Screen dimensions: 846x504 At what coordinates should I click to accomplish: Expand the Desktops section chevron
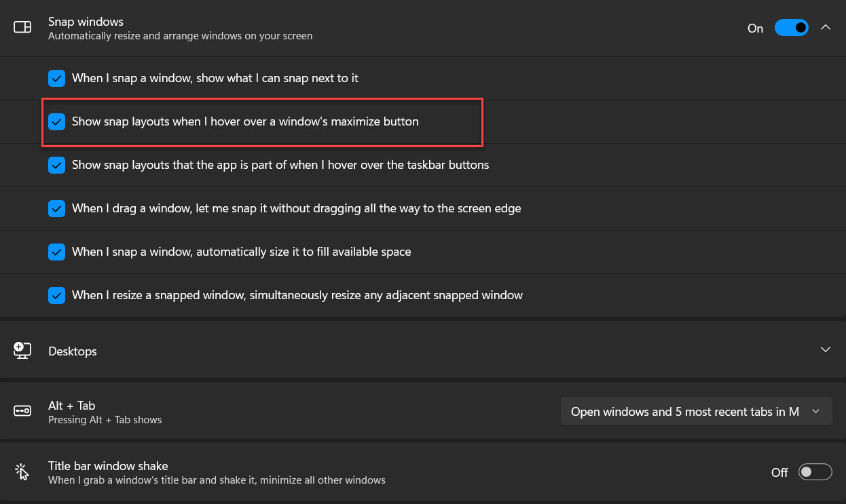(x=826, y=350)
